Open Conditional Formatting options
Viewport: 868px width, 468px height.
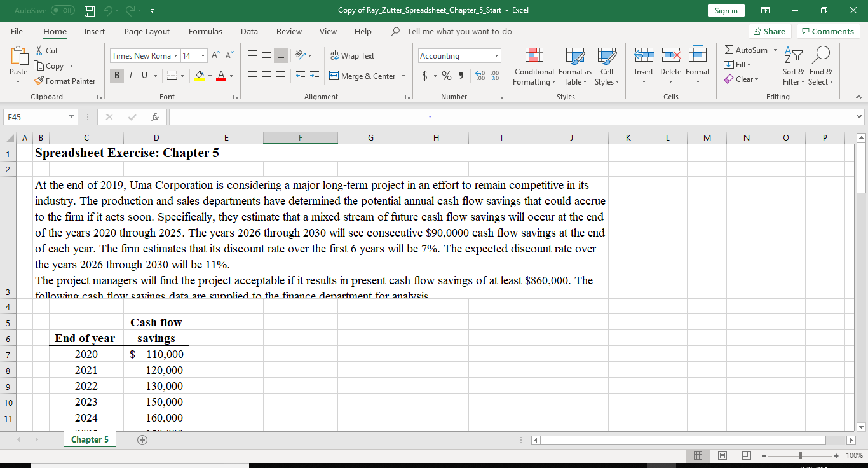pos(534,66)
